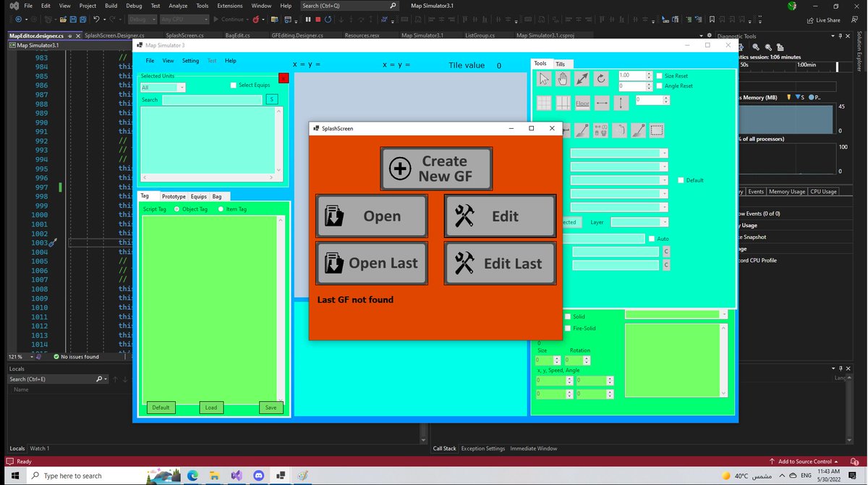Screen dimensions: 868x485
Task: Toggle the nine-cell grid tool
Action: click(544, 103)
